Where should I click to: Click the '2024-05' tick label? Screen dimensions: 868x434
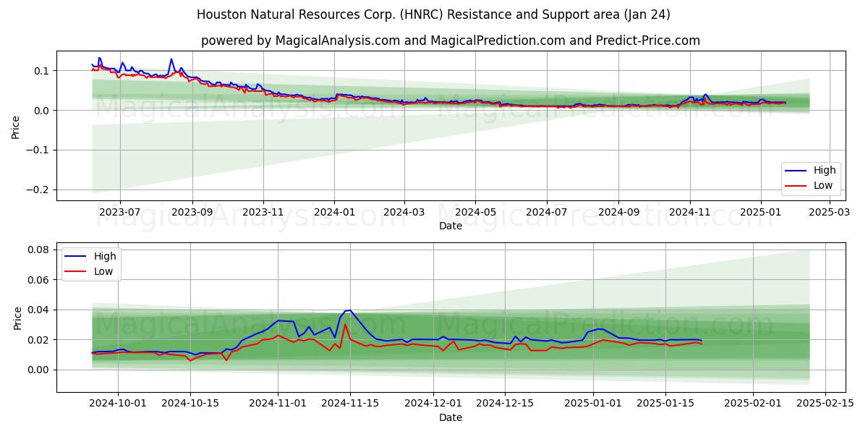pos(475,213)
